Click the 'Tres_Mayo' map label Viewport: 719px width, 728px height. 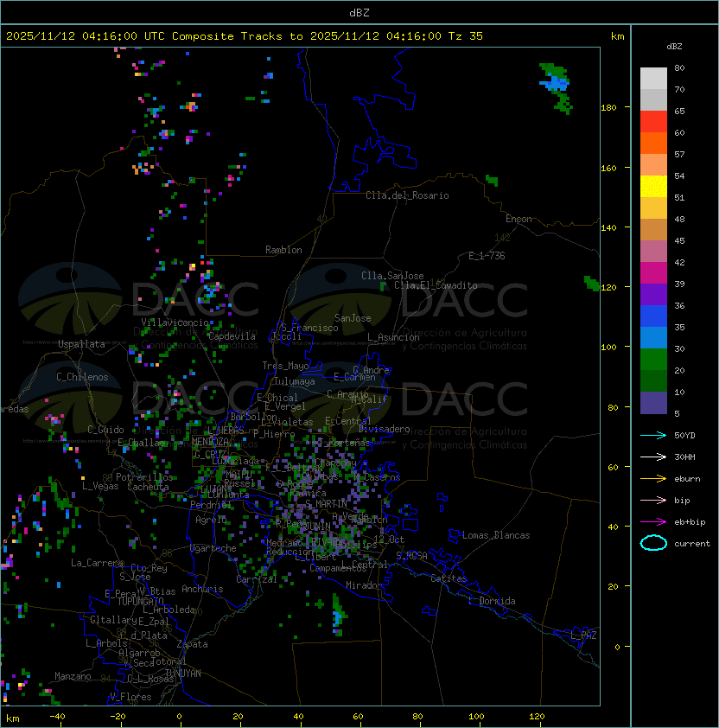tap(285, 366)
